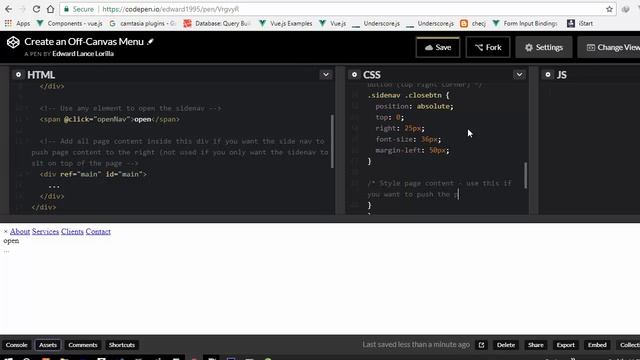Click the browser address bar URL
The height and width of the screenshot is (360, 640).
171,9
